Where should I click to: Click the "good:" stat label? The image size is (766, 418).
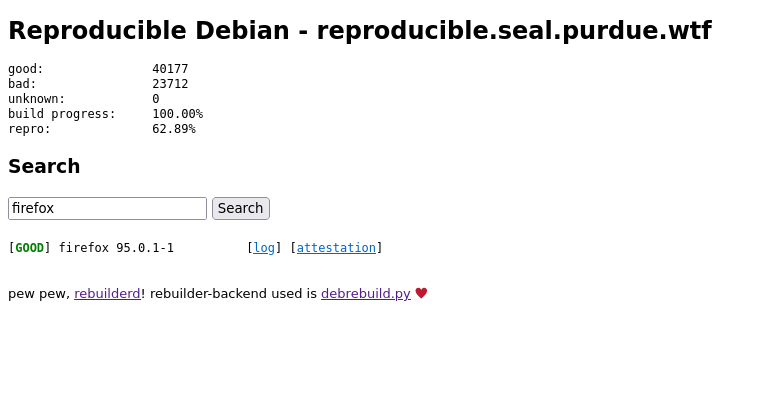[x=26, y=69]
